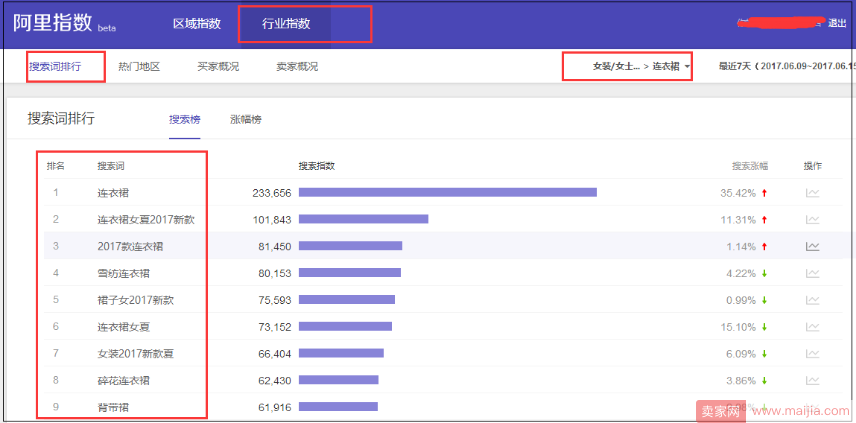Image resolution: width=856 pixels, height=423 pixels.
Task: Click the 0.99% growth value
Action: [x=741, y=300]
